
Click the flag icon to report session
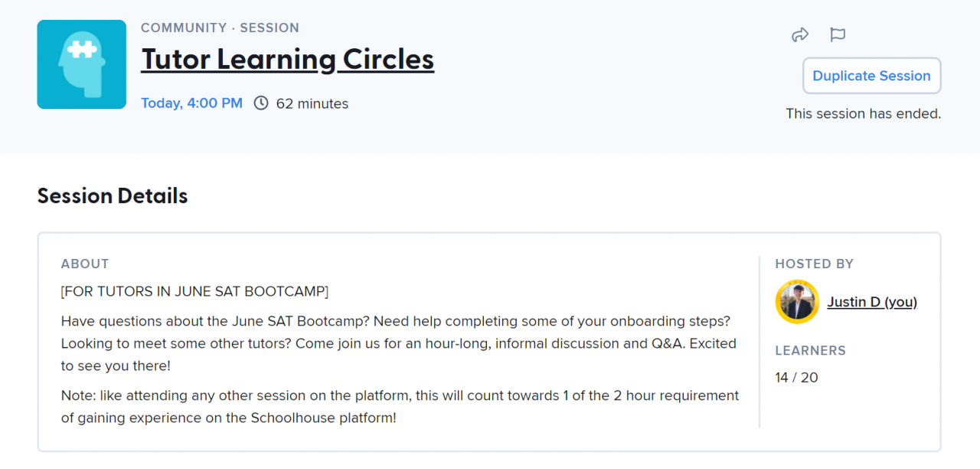838,34
